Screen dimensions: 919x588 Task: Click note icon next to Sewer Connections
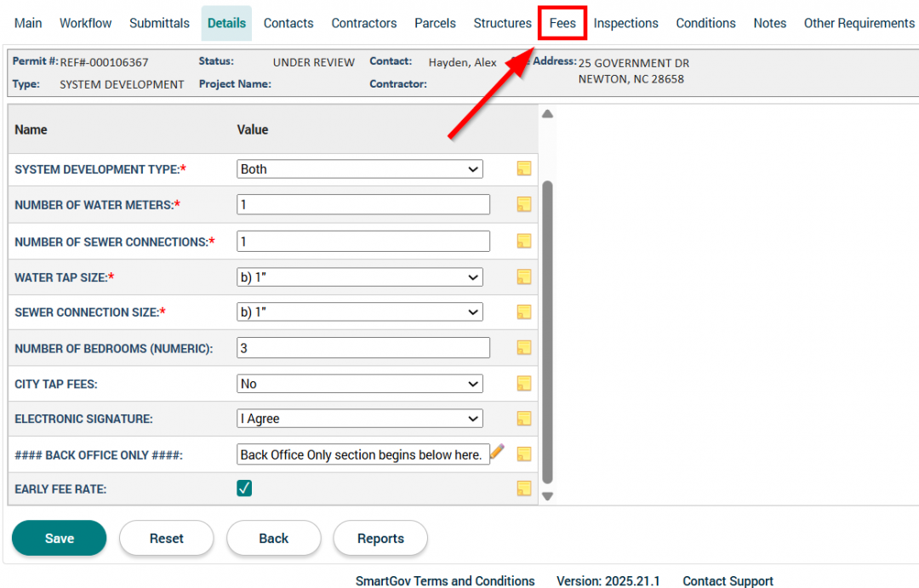[x=524, y=241]
